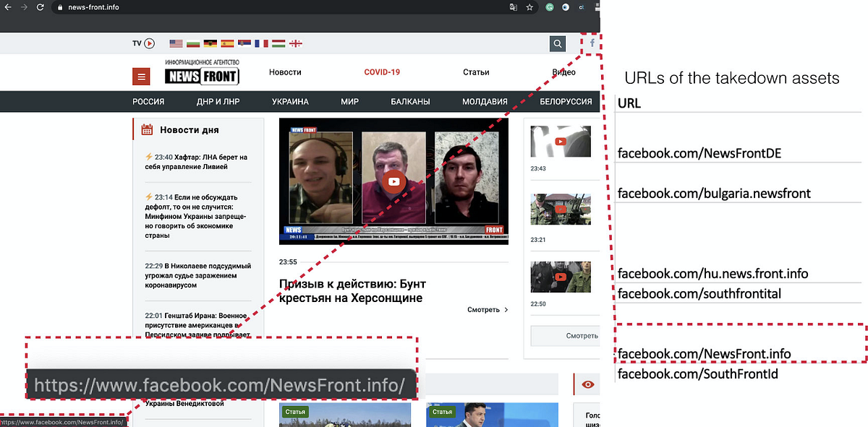Select the German flag language

pyautogui.click(x=210, y=43)
